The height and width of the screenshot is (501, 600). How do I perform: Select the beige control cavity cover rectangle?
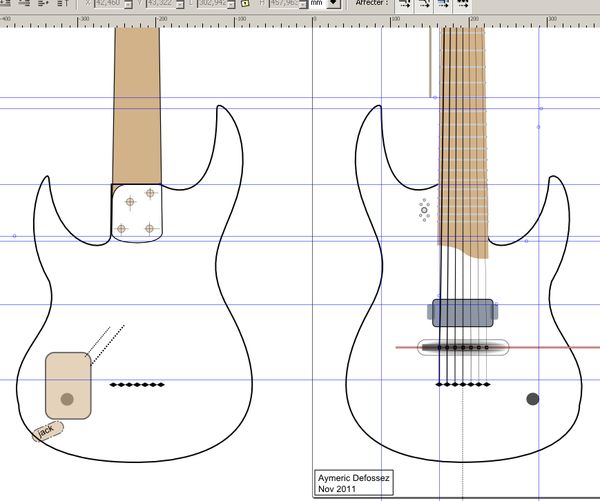coord(68,386)
